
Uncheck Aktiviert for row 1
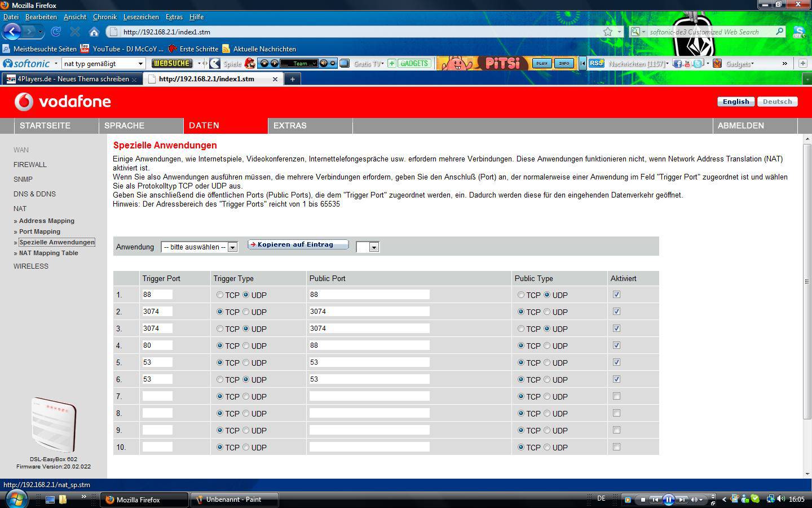(x=616, y=295)
